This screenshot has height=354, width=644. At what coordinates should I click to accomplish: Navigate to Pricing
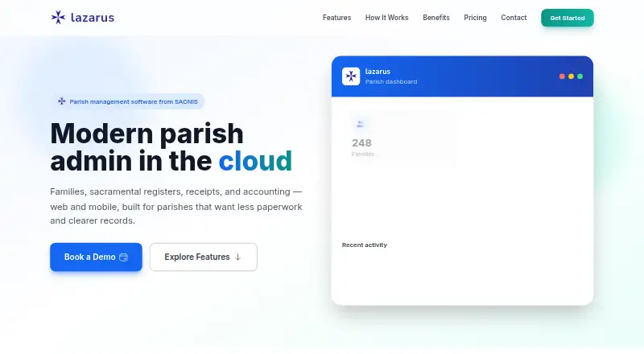pos(475,18)
